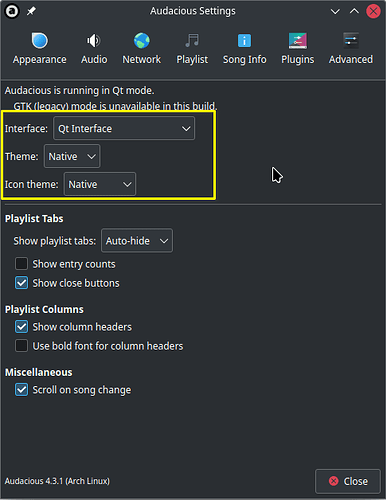
Task: Click the Audacious 4.3.1 (Arch Linux) version text
Action: pyautogui.click(x=57, y=481)
